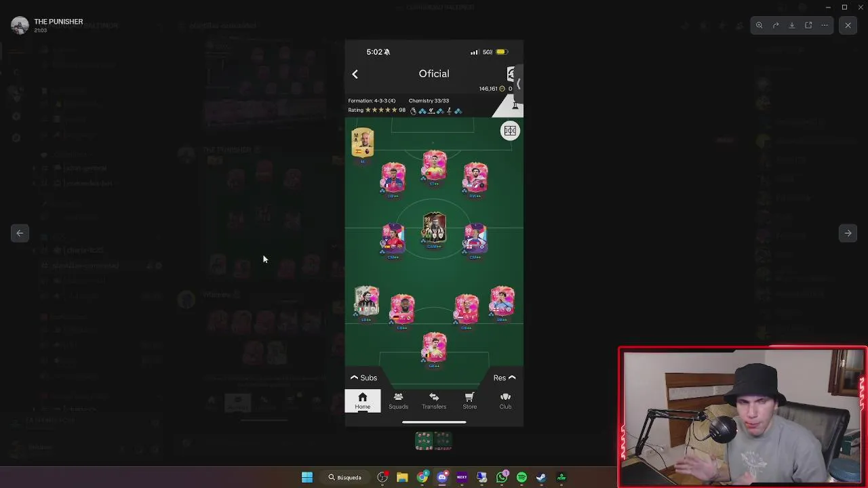The width and height of the screenshot is (868, 488).
Task: Open the Squads tab
Action: coord(398,401)
